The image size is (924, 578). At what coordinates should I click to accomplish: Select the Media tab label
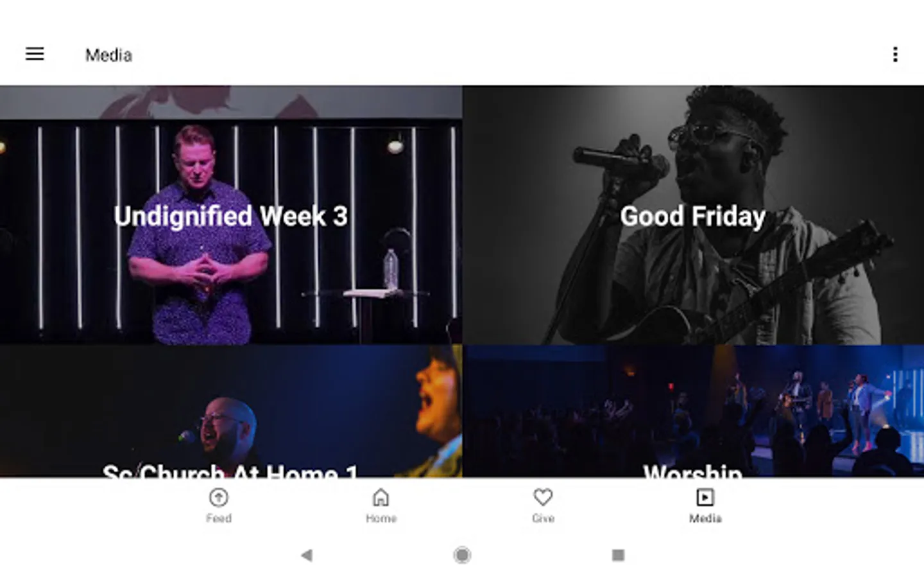(x=705, y=518)
